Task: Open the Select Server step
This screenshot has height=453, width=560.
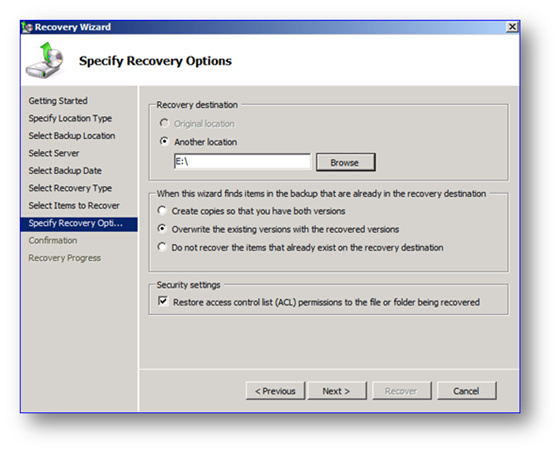Action: pyautogui.click(x=54, y=153)
